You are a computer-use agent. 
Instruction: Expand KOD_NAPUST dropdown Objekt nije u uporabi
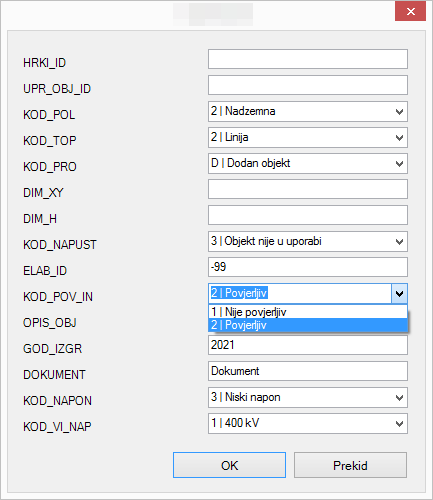pyautogui.click(x=308, y=241)
